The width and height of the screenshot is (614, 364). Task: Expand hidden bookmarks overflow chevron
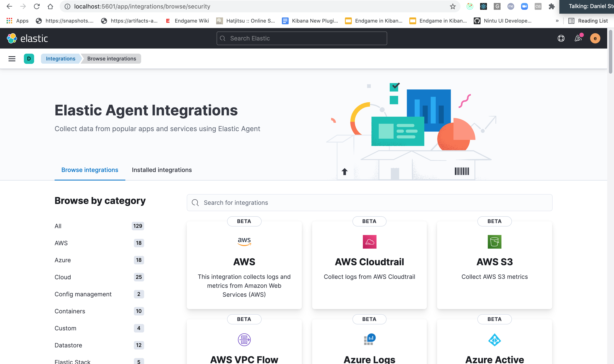557,21
